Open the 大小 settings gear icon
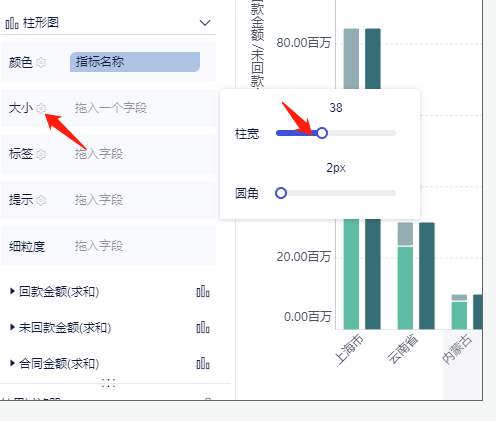The height and width of the screenshot is (425, 496). (41, 108)
